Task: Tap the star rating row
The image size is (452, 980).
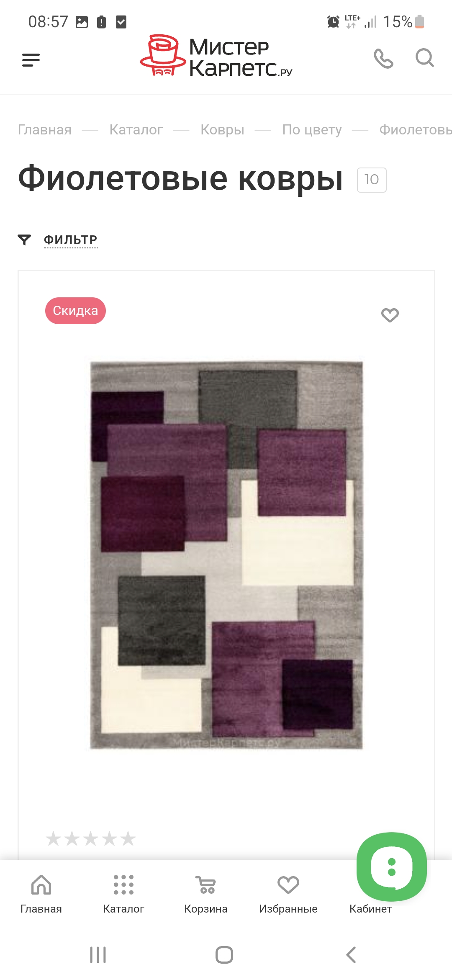Action: [90, 838]
